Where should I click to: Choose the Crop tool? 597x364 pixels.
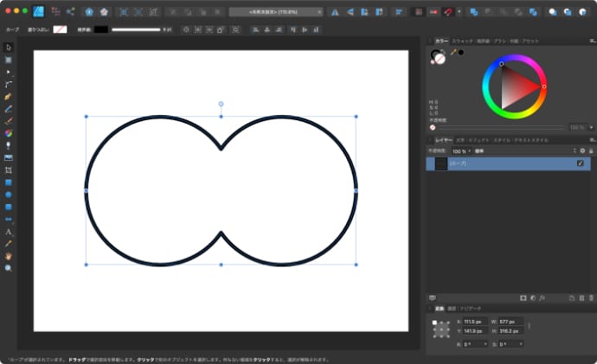(x=9, y=170)
